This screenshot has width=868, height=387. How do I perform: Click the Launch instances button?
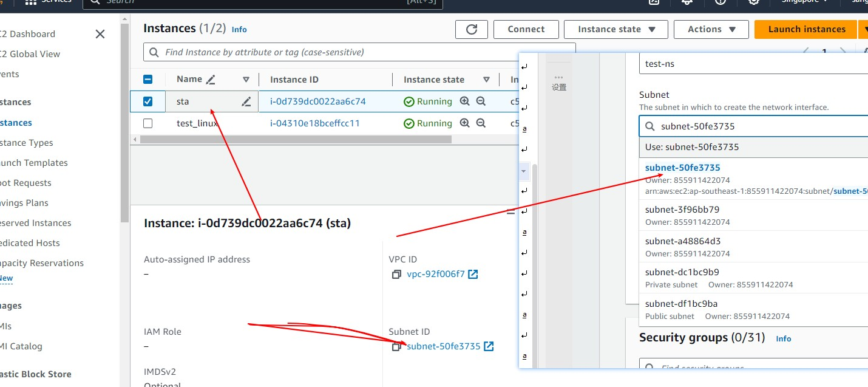(807, 29)
